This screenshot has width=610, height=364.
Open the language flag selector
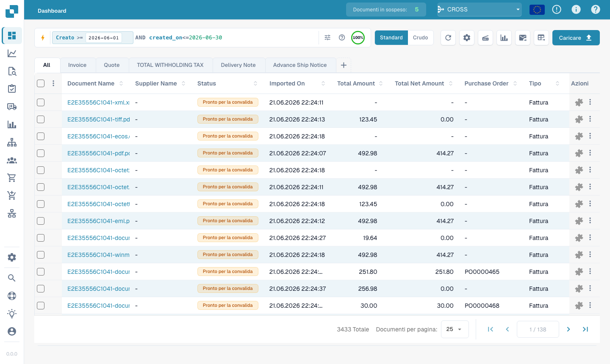click(537, 9)
